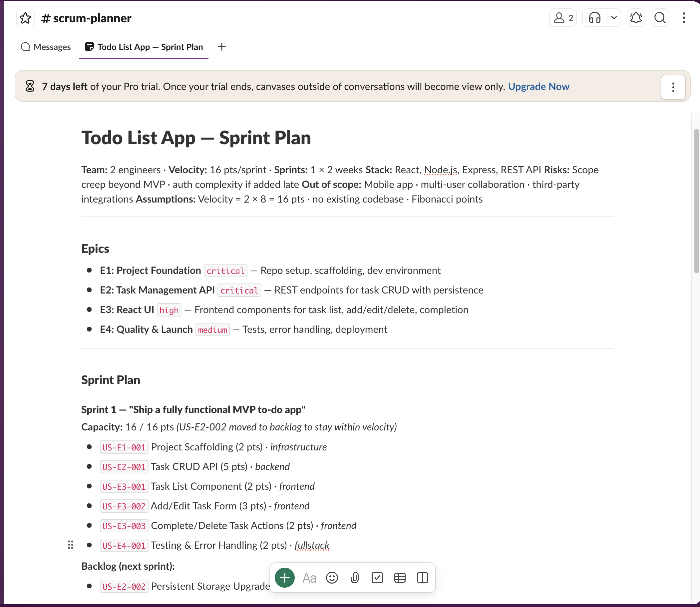Click the US-E2-001 story tag

[x=124, y=467]
